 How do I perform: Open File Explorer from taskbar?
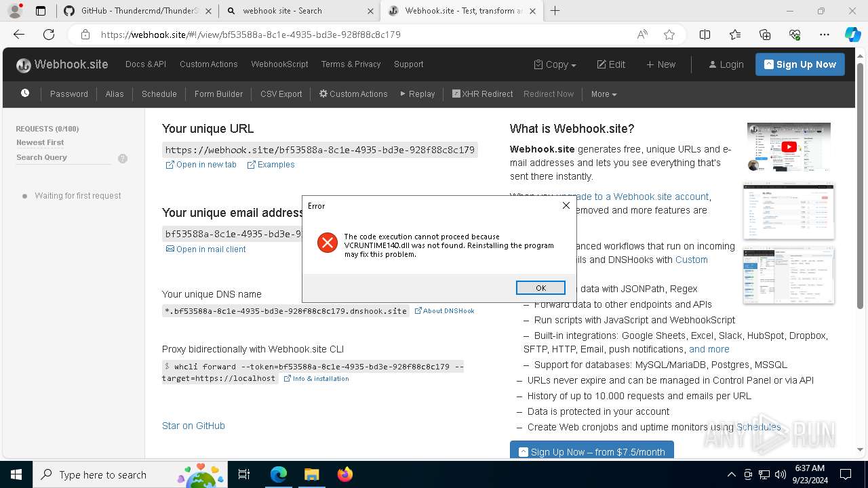pyautogui.click(x=311, y=474)
